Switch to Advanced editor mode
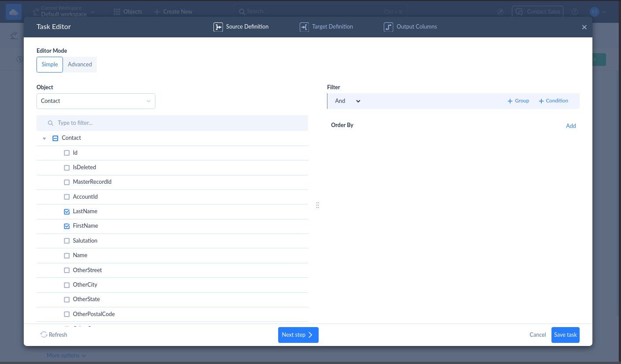 tap(80, 64)
